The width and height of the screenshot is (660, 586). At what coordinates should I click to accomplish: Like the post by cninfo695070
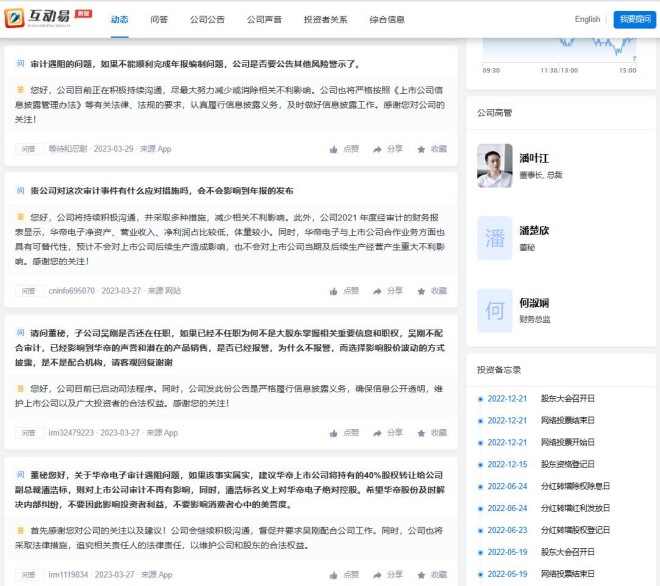point(344,291)
